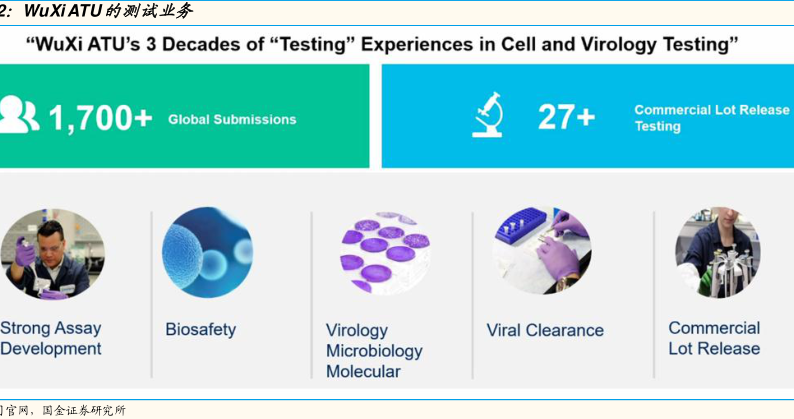
Task: Open the purple gloved hands image
Action: point(542,251)
